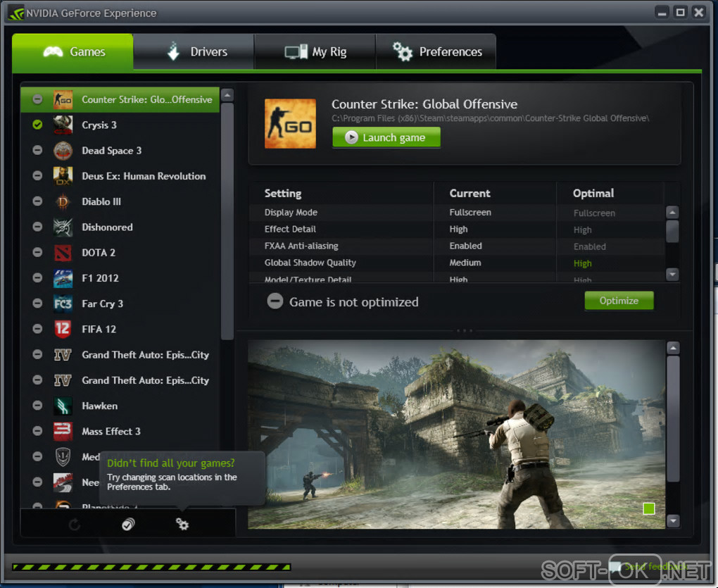This screenshot has width=718, height=588.
Task: Click the green square on screenshot
Action: 649,508
